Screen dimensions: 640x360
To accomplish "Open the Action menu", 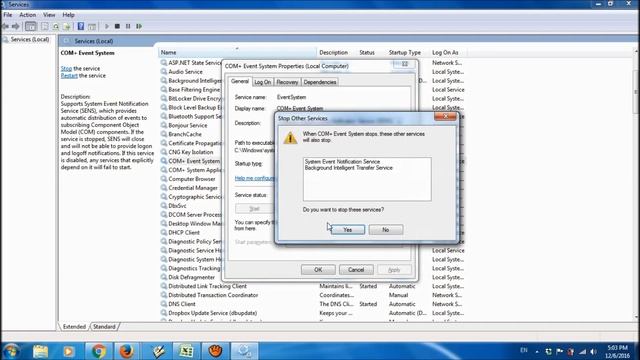I will point(27,15).
